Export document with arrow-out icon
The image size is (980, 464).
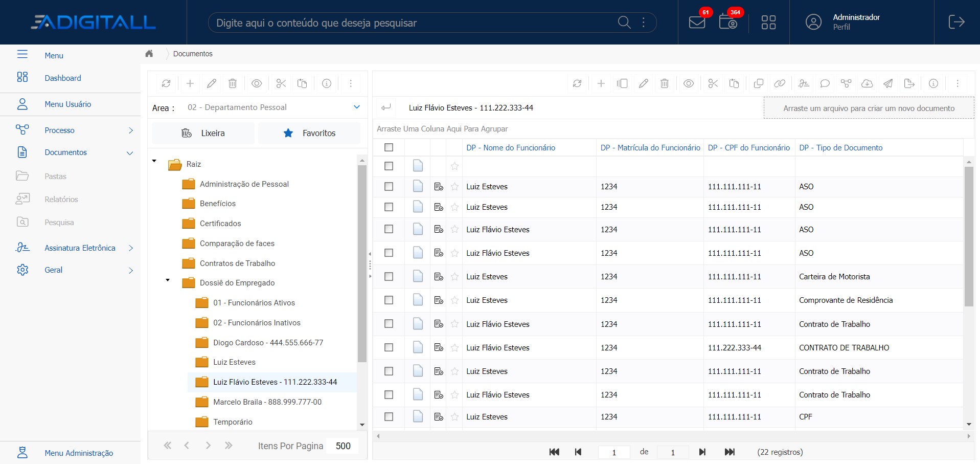[x=909, y=83]
